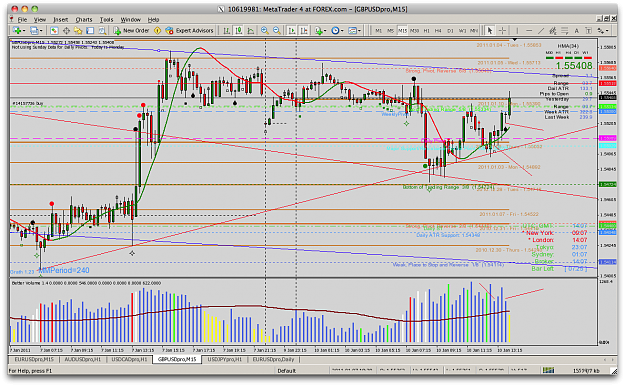
Task: Select the equidistant channel tool
Action: pos(552,30)
